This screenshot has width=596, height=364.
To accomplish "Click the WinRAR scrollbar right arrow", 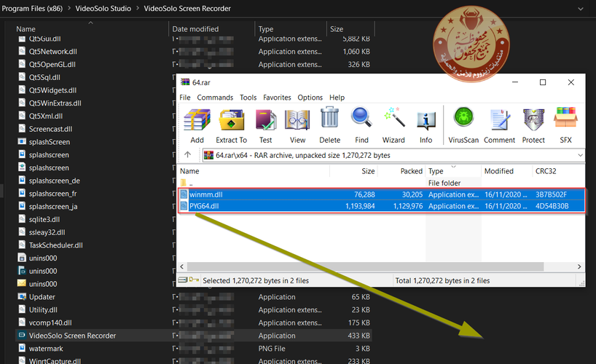I will (x=579, y=266).
